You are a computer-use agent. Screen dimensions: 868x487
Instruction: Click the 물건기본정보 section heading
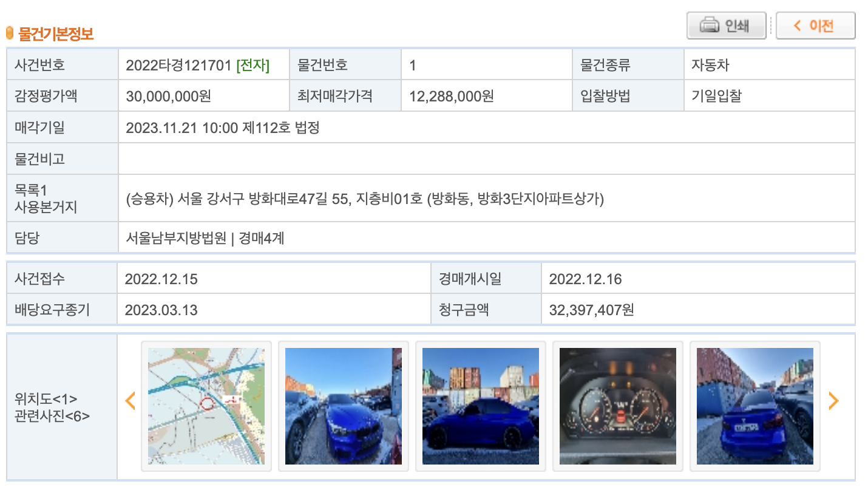(x=56, y=33)
